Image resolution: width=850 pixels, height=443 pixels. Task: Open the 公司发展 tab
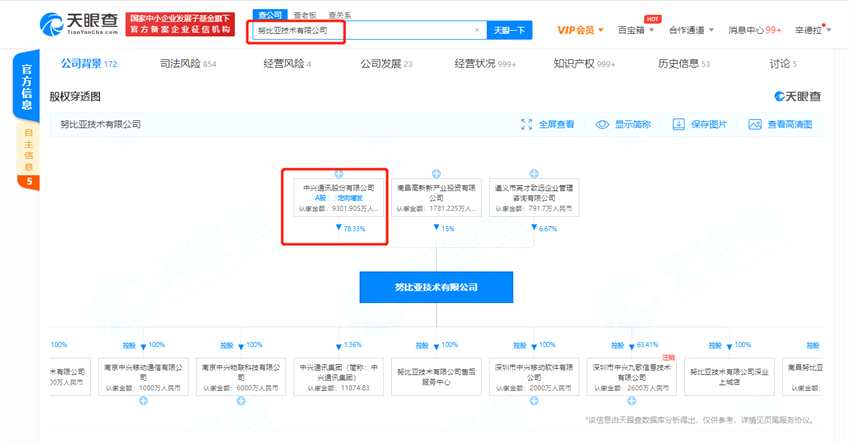(x=387, y=64)
